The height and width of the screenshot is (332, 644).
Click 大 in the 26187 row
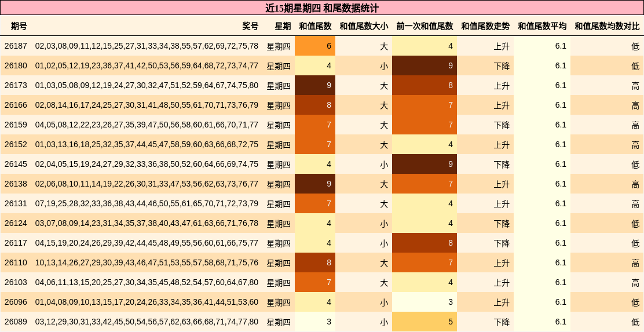(x=384, y=46)
